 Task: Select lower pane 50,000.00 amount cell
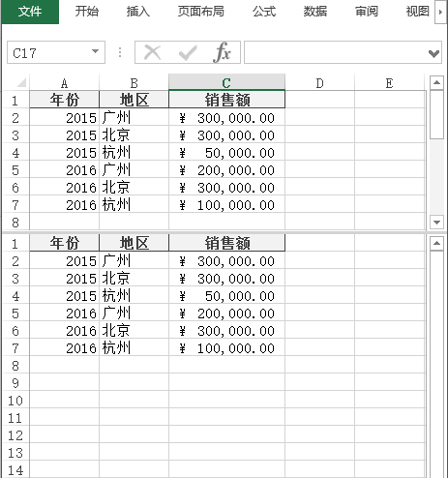(x=226, y=295)
